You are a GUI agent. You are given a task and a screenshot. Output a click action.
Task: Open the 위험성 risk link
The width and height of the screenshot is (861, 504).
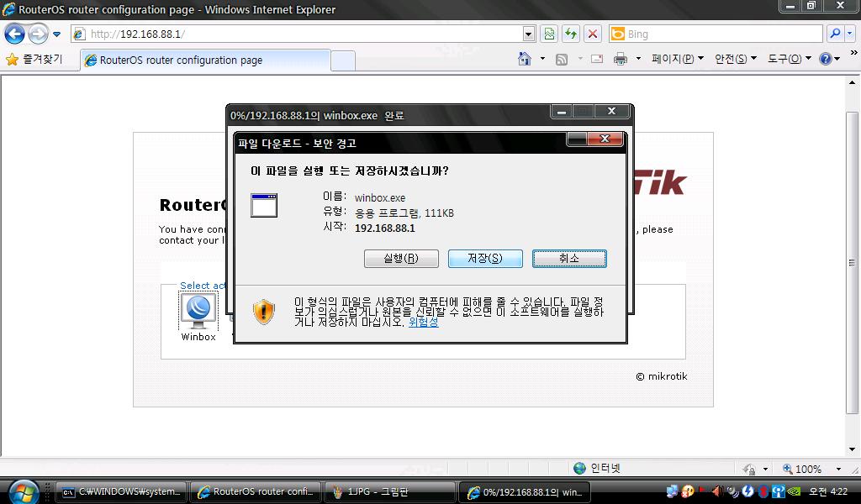coord(424,322)
